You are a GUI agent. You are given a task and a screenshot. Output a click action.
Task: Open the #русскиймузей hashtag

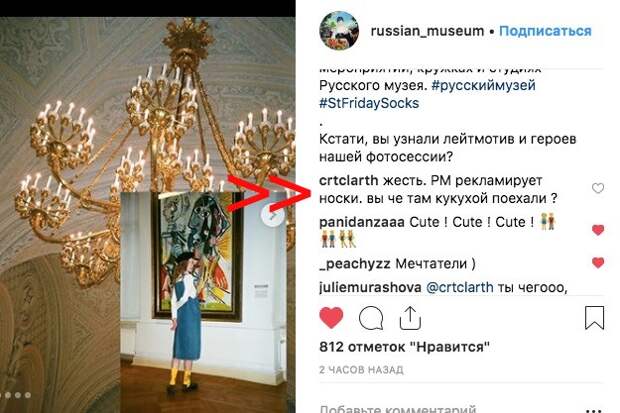click(484, 85)
